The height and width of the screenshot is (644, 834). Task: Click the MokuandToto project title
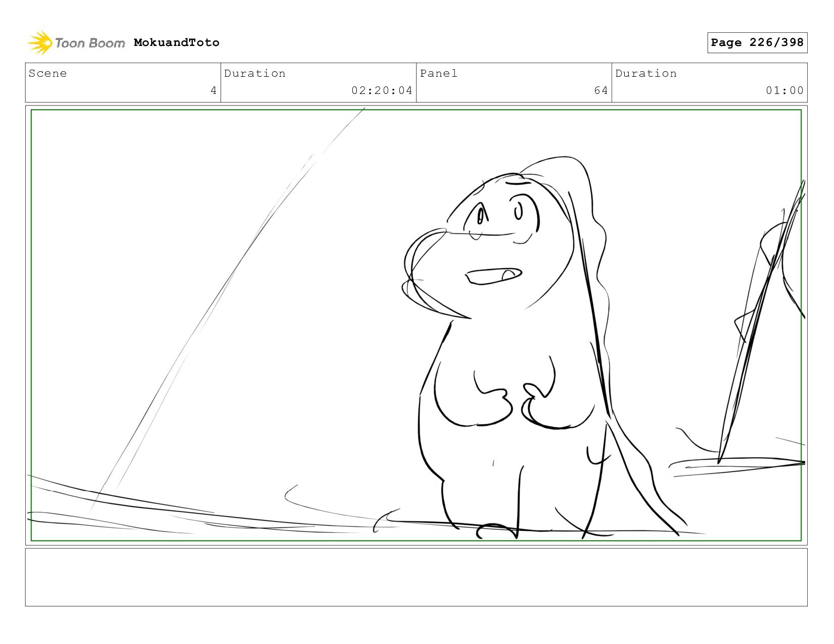point(176,42)
